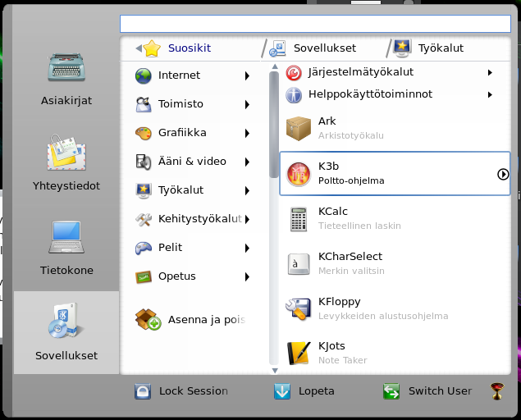
Task: Click the 'Poltto-ohjelma' description text
Action: [x=351, y=180]
